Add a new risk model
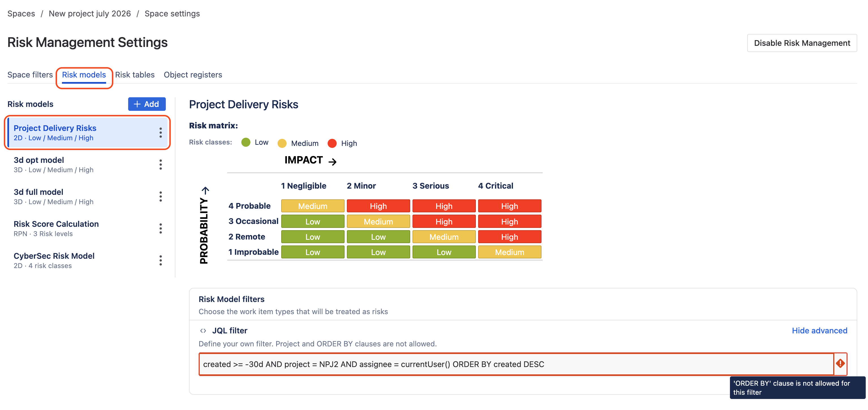This screenshot has width=868, height=410. [147, 104]
